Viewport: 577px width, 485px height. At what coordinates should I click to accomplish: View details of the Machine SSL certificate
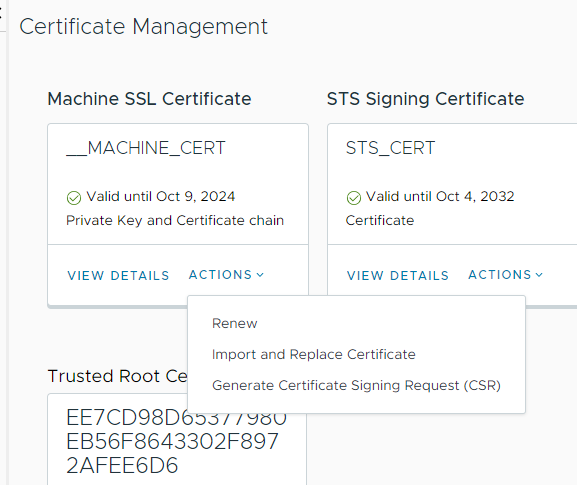tap(118, 276)
